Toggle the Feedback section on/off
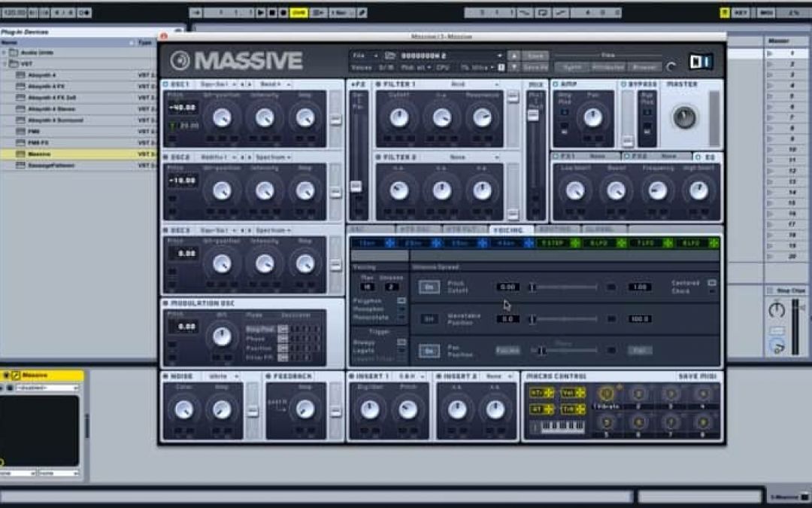The width and height of the screenshot is (812, 508). pos(268,376)
